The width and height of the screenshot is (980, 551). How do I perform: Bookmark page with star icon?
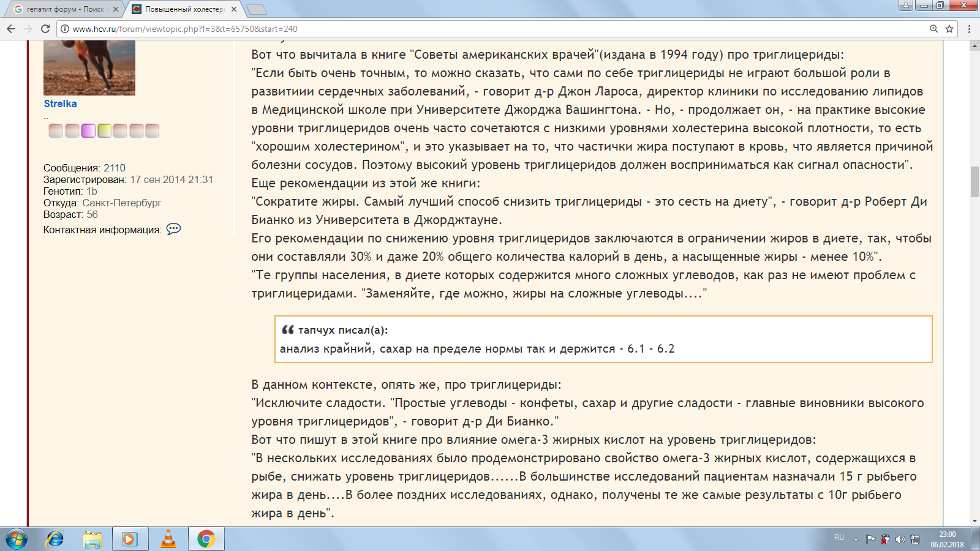coord(949,29)
